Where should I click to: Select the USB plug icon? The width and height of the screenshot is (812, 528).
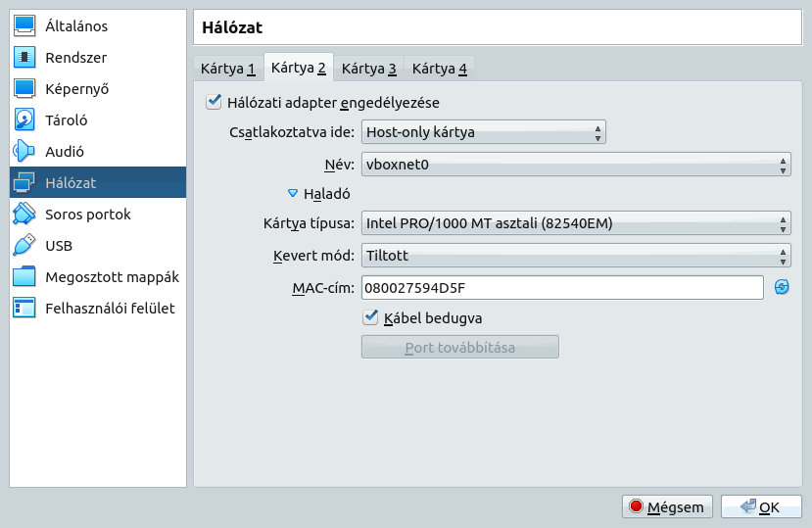pos(24,246)
